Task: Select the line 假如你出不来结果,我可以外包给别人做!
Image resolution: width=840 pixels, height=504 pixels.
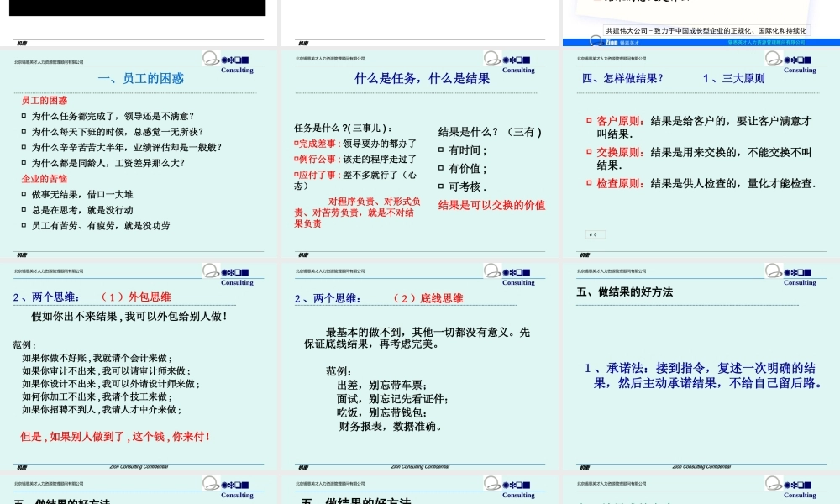Action: [x=129, y=316]
